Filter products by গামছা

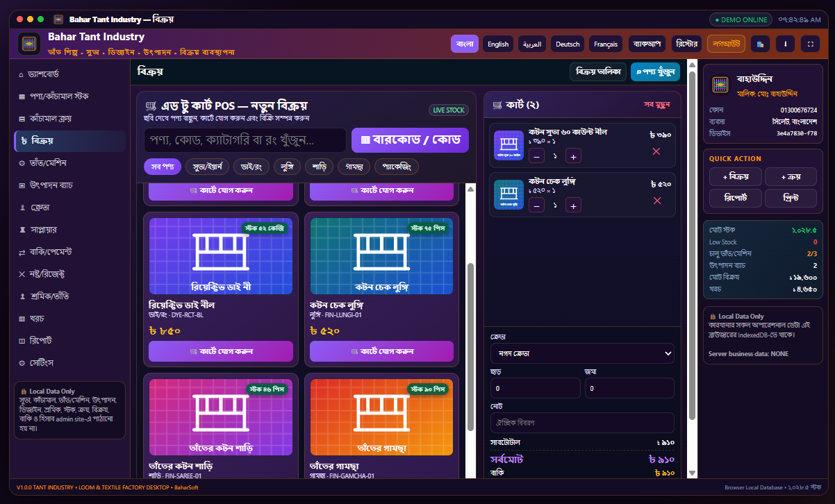pyautogui.click(x=354, y=167)
